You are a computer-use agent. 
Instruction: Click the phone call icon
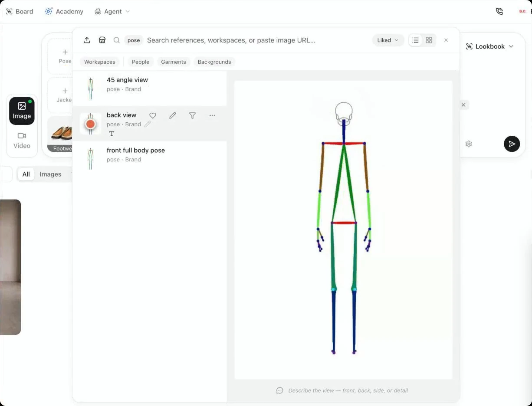pyautogui.click(x=499, y=11)
